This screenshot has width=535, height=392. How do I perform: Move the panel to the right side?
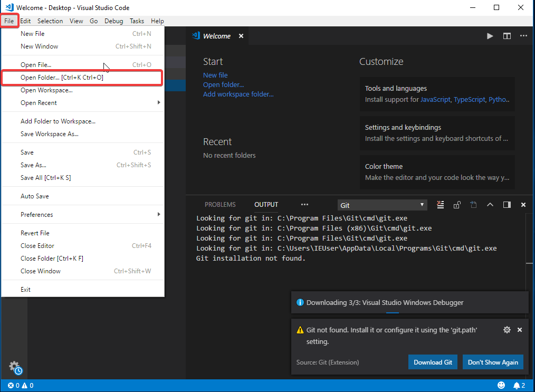(x=507, y=205)
